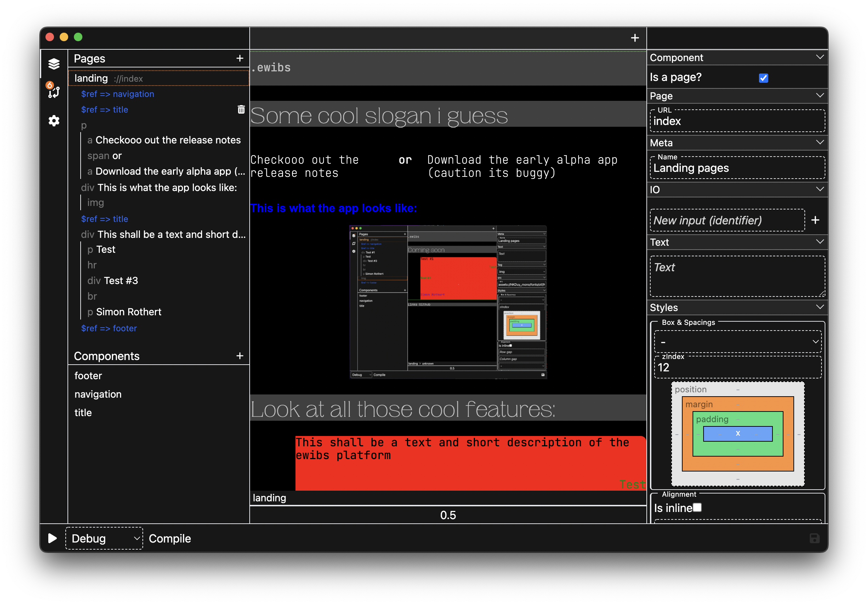Add new tab with top plus icon

coord(635,38)
